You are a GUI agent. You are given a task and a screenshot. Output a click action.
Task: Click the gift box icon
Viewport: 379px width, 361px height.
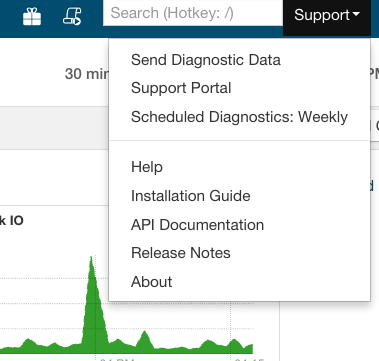pyautogui.click(x=32, y=17)
